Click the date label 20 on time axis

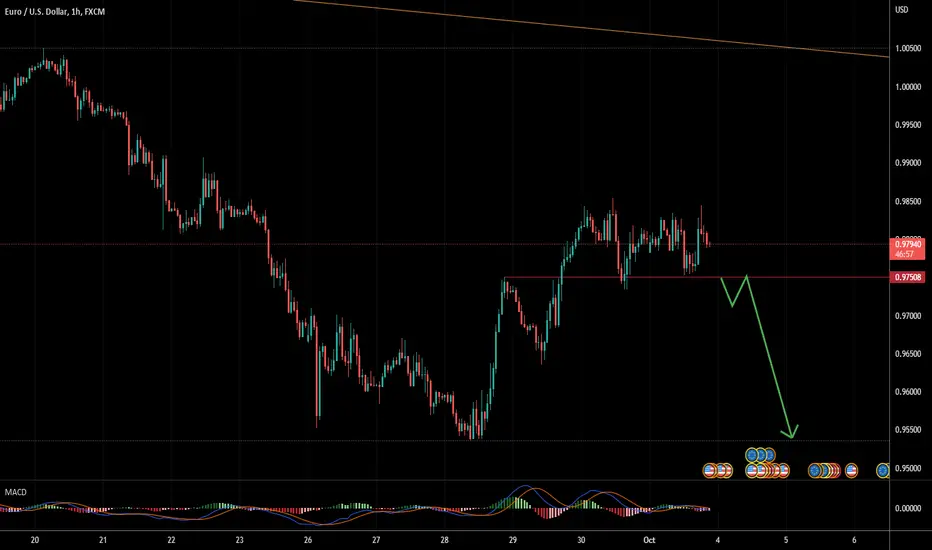(34, 540)
